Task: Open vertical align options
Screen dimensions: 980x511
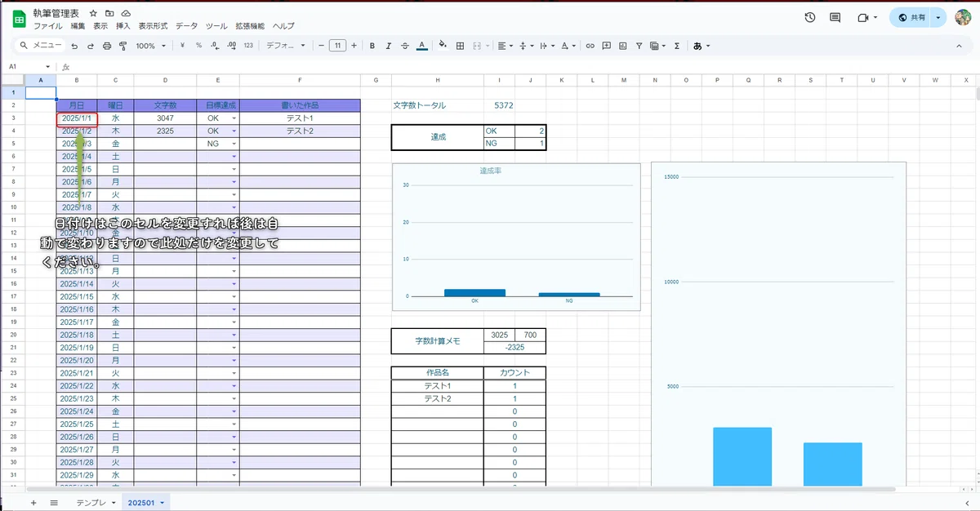Action: (x=526, y=46)
